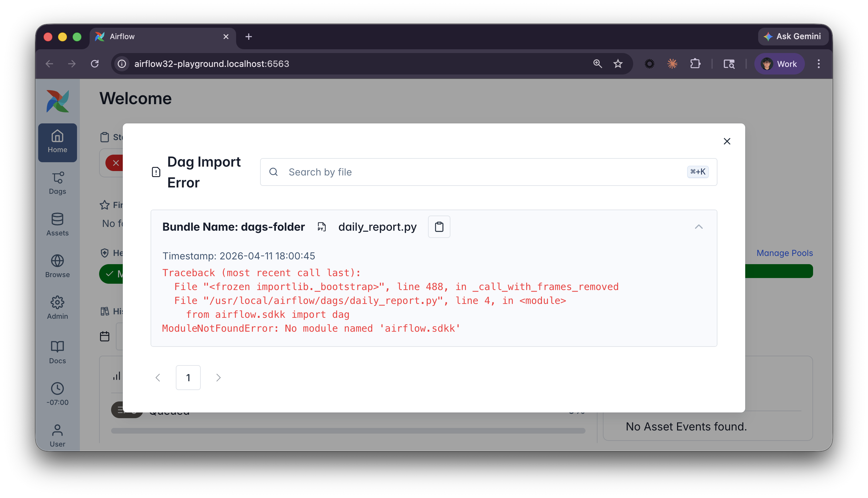
Task: Open Admin settings in sidebar
Action: [57, 308]
